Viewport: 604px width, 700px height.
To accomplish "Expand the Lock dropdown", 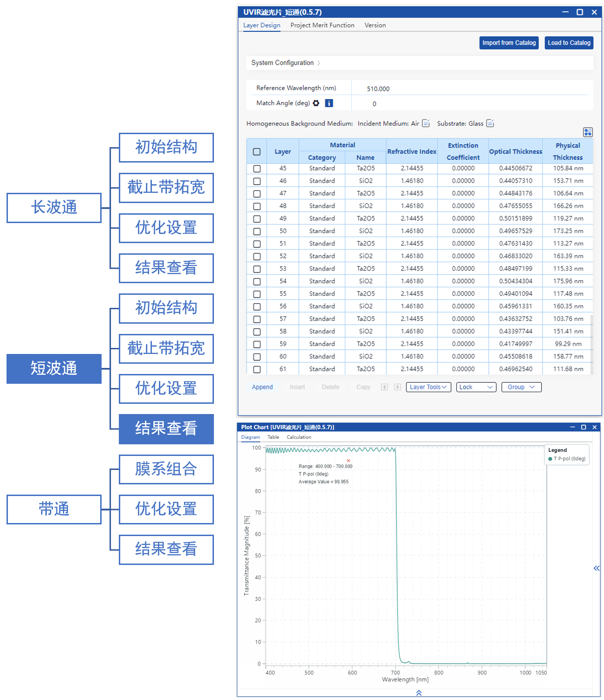I will pos(475,387).
